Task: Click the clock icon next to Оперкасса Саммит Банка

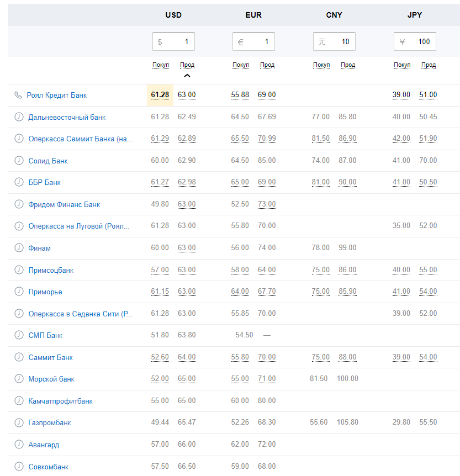Action: click(19, 139)
